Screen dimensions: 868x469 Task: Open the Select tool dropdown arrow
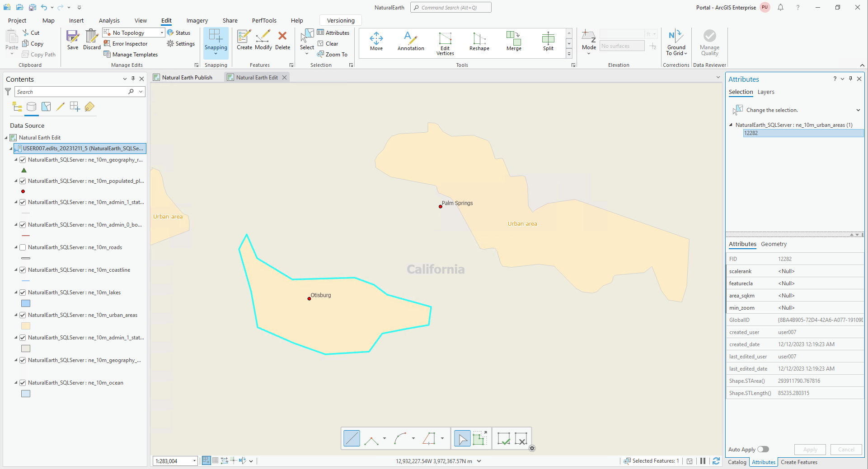coord(307,54)
